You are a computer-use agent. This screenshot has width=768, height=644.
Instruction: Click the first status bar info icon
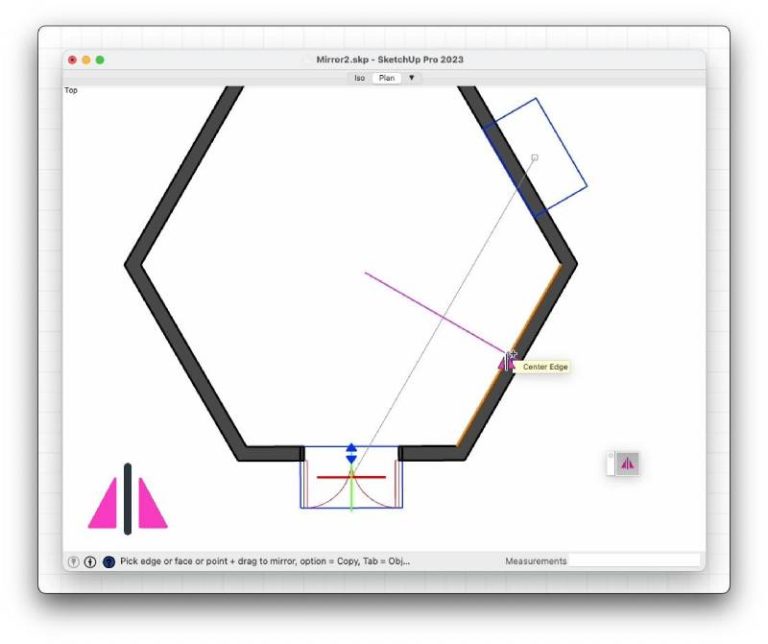pos(74,562)
